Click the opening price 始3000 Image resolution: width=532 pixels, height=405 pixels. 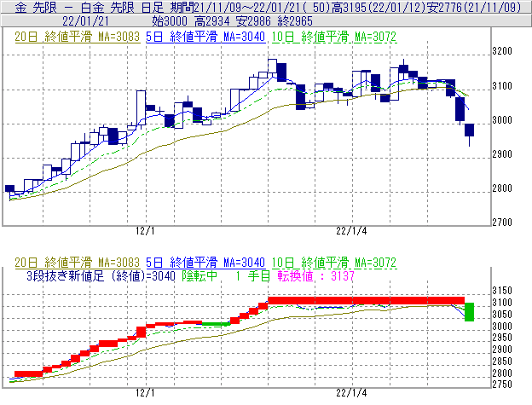click(170, 21)
